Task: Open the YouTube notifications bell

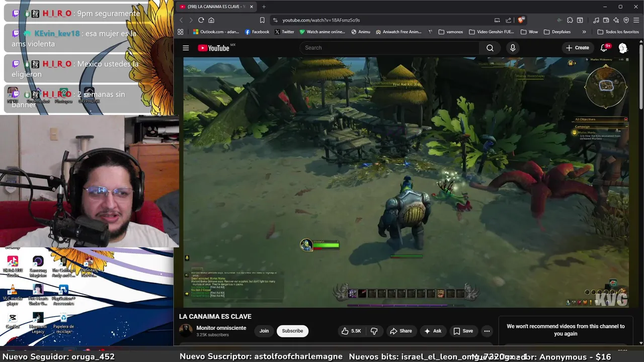Action: [x=605, y=48]
